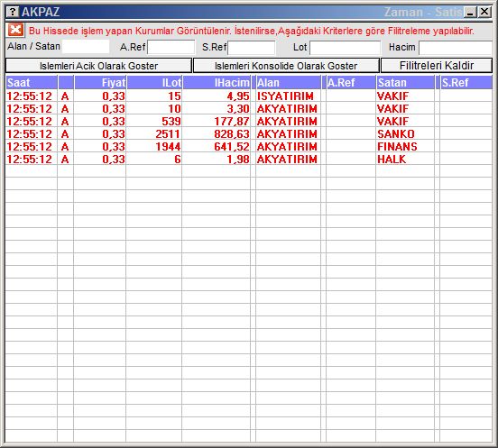Close the AKPAZ window
The height and width of the screenshot is (448, 498).
click(484, 12)
